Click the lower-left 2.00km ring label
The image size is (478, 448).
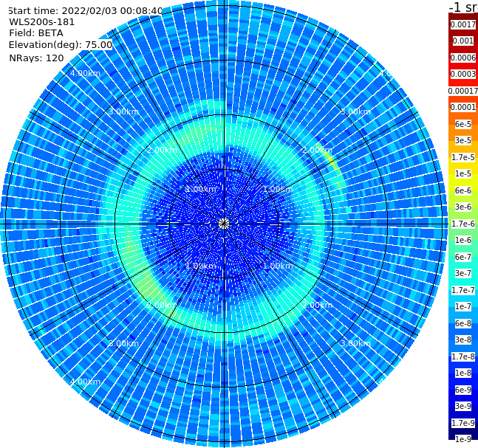tap(162, 305)
